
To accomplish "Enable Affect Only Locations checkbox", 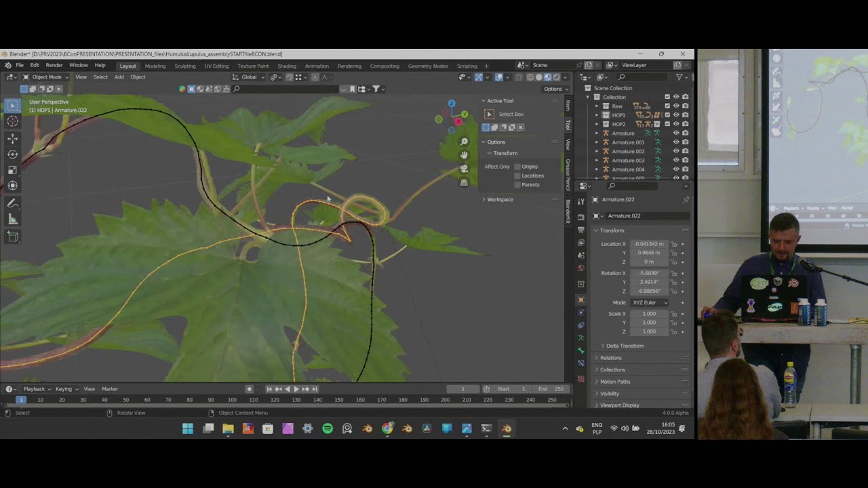I will pos(517,176).
